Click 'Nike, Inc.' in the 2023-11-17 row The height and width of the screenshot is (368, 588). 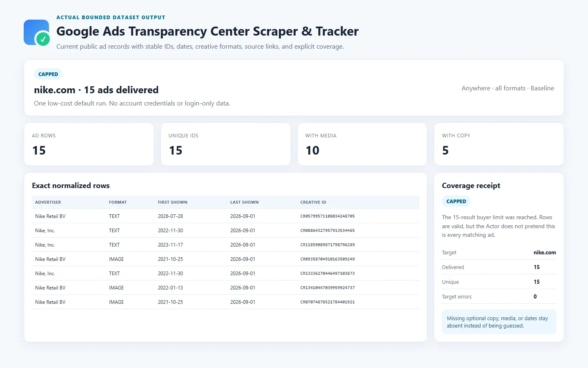tap(45, 245)
